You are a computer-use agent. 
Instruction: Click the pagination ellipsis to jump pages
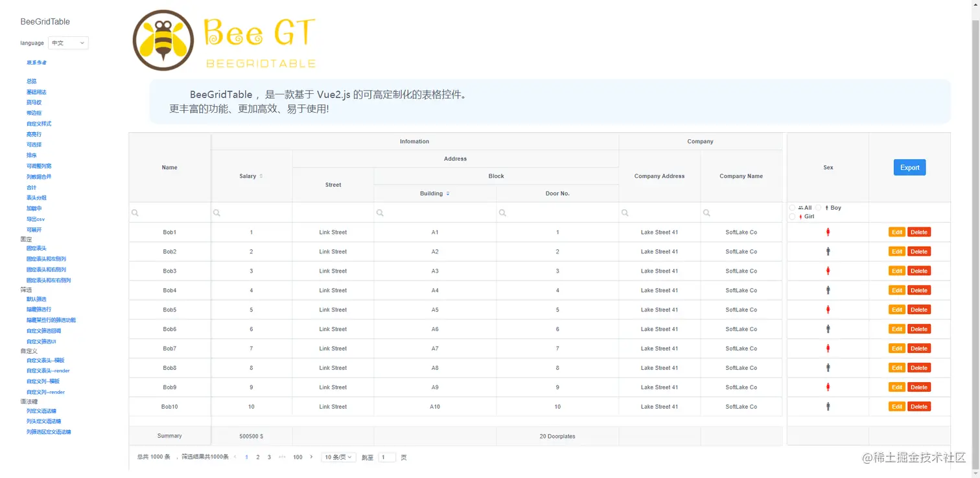tap(282, 457)
